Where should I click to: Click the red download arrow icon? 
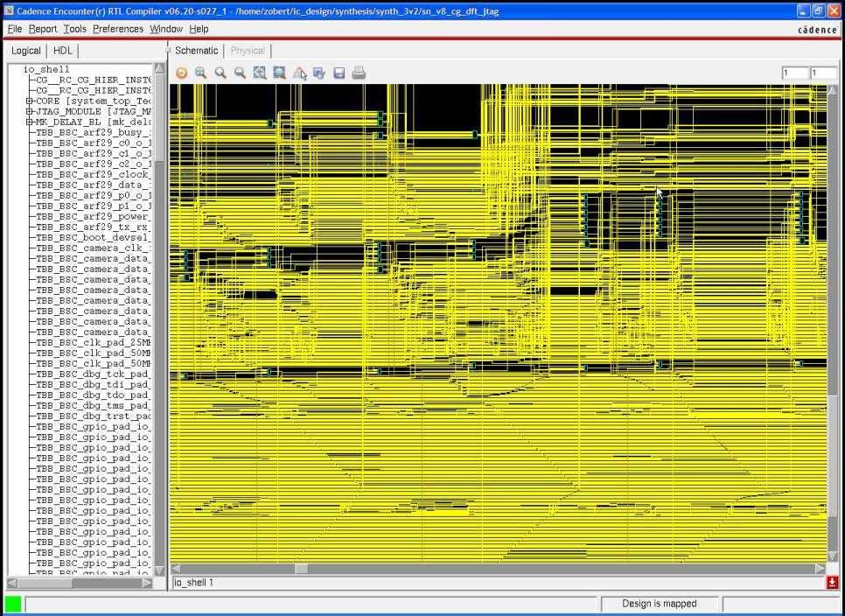coord(832,583)
